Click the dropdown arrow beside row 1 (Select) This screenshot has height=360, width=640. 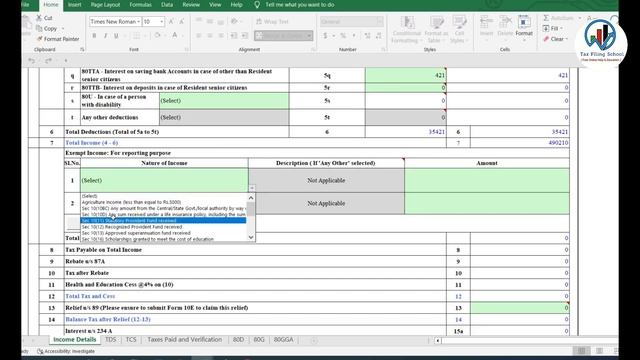point(252,188)
